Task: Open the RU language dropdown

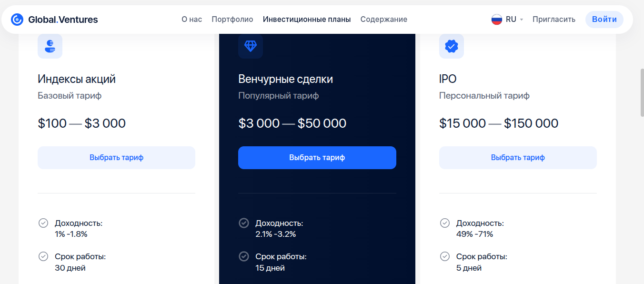Action: tap(511, 19)
